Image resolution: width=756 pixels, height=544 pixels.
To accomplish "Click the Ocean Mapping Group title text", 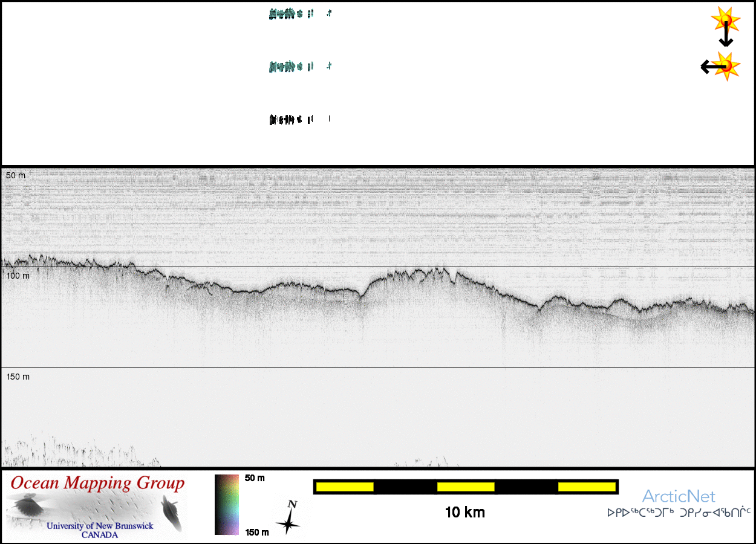I will pyautogui.click(x=97, y=484).
